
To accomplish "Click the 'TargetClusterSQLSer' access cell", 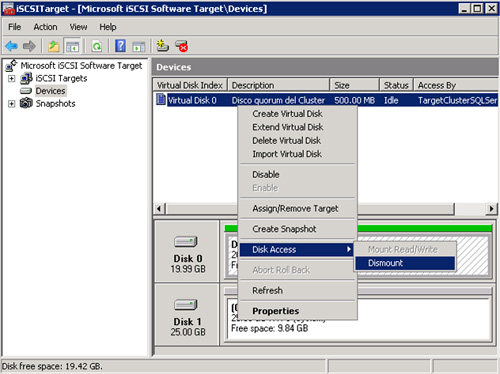I will 457,100.
